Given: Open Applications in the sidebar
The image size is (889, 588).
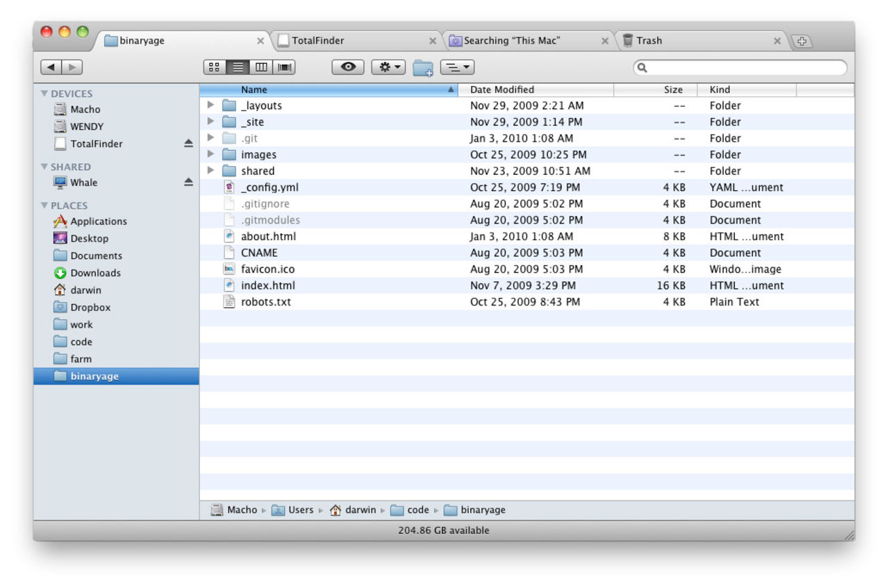Looking at the screenshot, I should (98, 221).
